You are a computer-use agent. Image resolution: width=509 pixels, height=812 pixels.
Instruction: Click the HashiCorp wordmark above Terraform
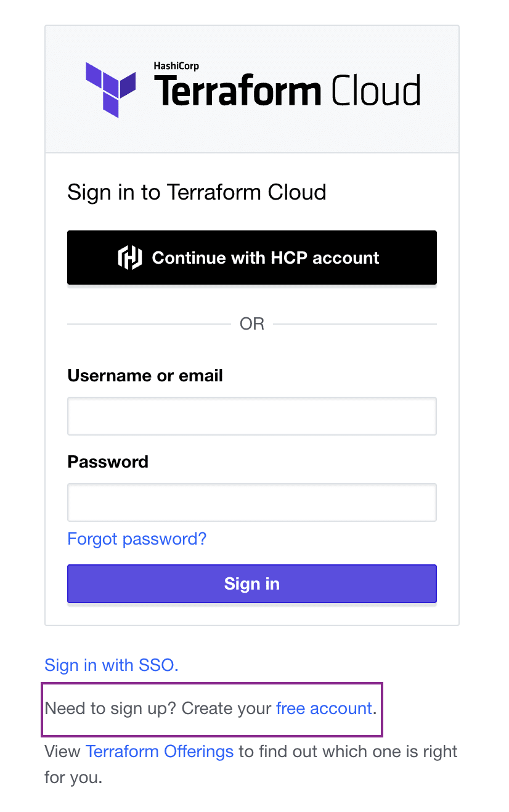click(176, 66)
